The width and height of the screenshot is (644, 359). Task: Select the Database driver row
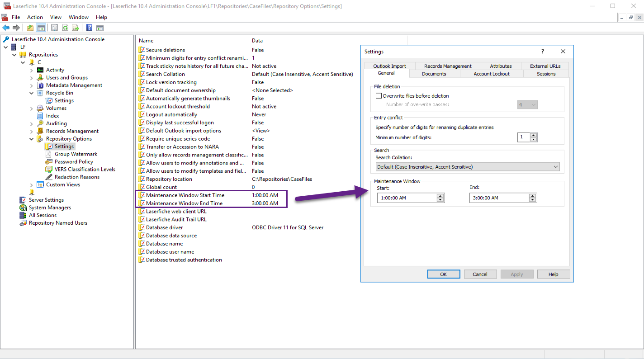(231, 227)
